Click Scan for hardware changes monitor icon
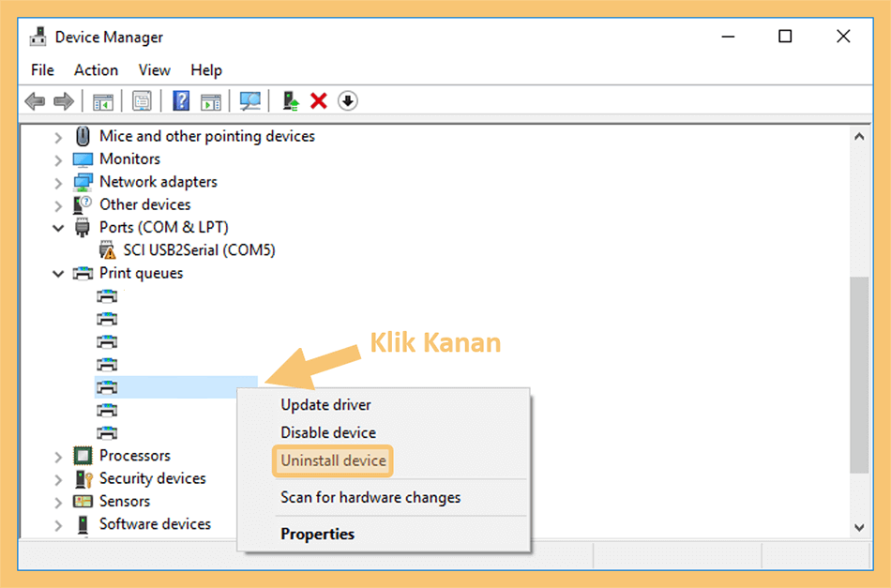 [250, 101]
